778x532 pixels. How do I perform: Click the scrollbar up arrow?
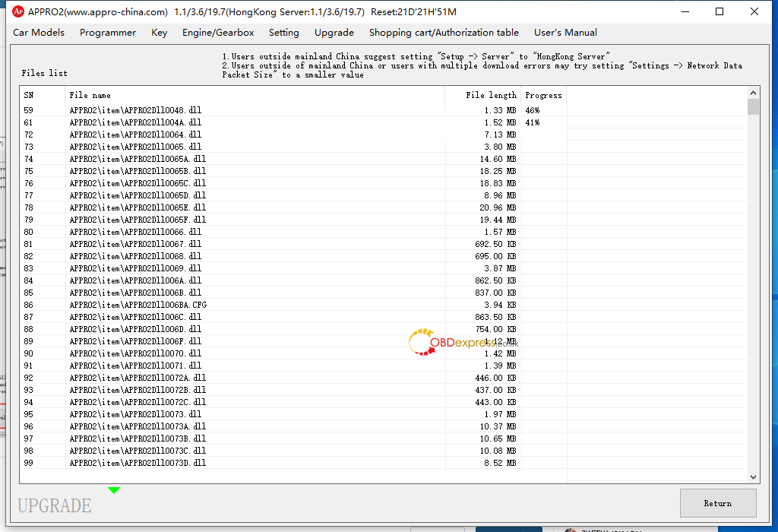click(x=753, y=93)
